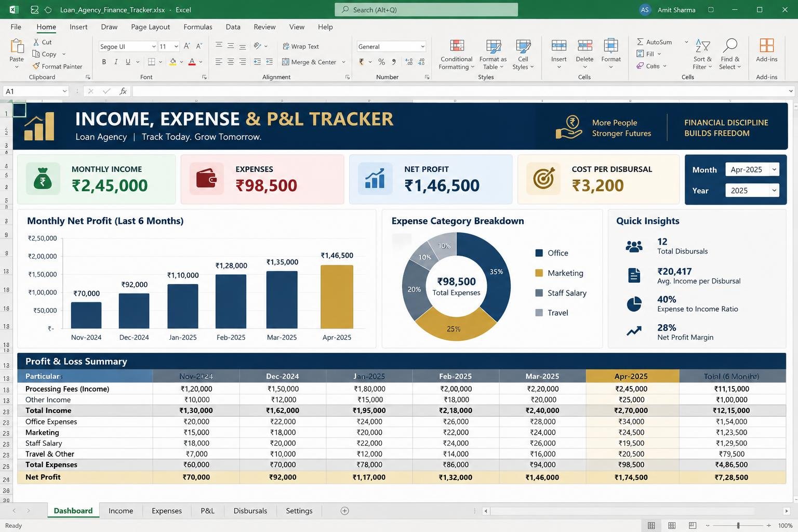
Task: Apply percent style to cell
Action: (x=382, y=62)
